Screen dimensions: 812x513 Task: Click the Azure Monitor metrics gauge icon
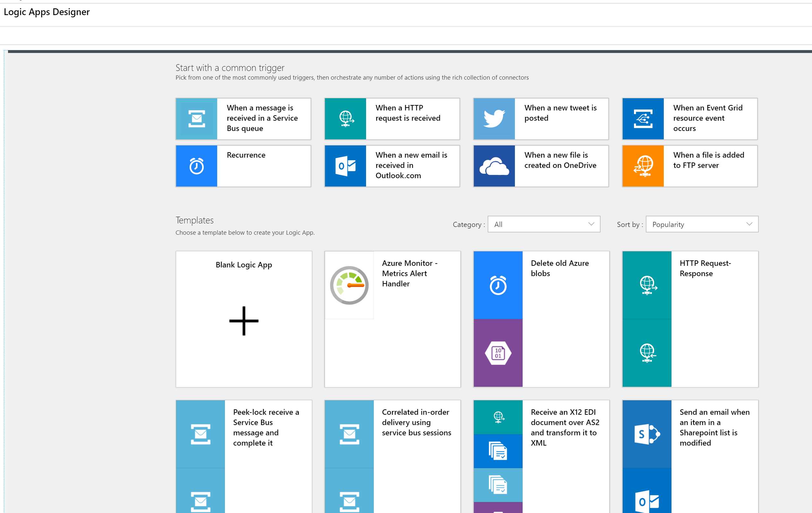point(349,284)
